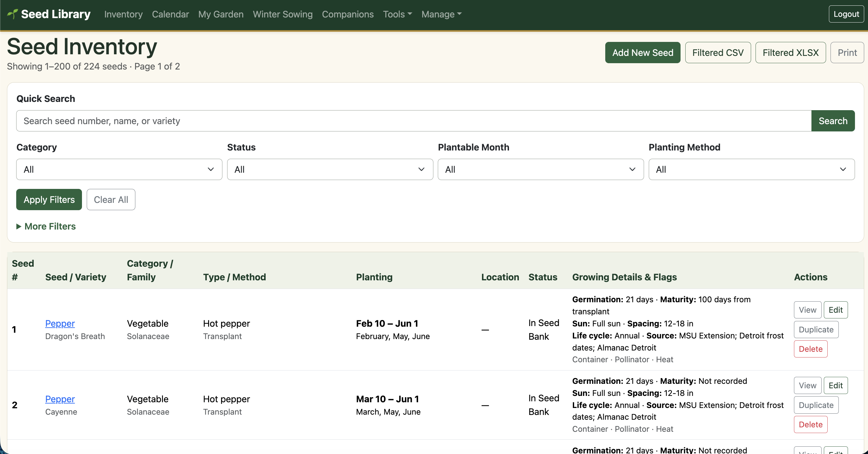
Task: Click the Growing Details & Flags header
Action: tap(624, 277)
